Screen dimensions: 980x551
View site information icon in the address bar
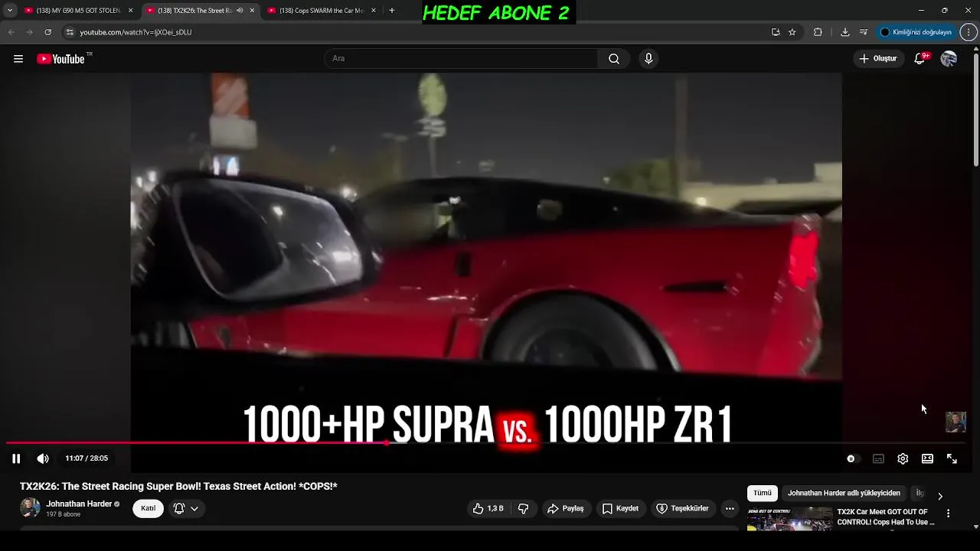(x=70, y=32)
